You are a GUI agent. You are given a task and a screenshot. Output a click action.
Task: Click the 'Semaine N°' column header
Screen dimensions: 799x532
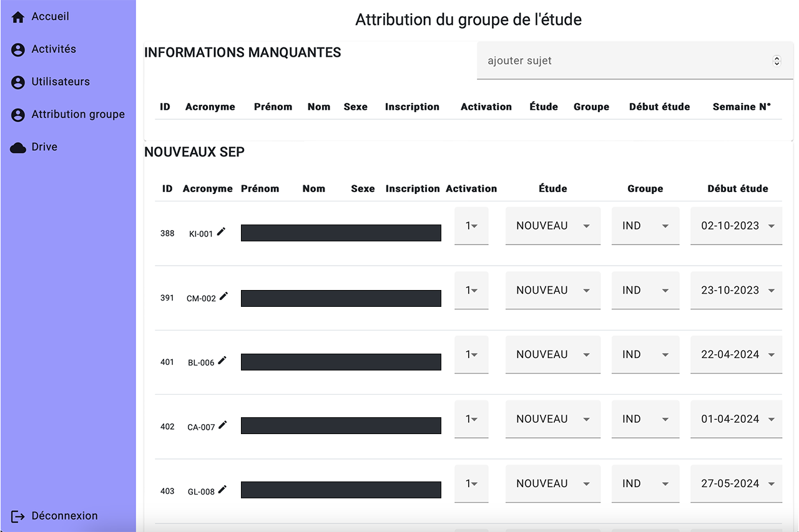(x=742, y=107)
